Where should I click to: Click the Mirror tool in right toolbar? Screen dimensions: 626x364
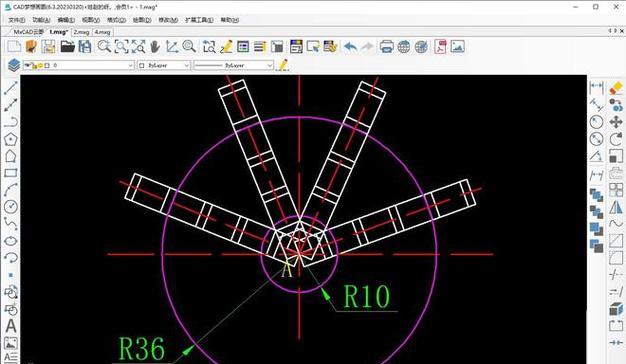point(616,207)
